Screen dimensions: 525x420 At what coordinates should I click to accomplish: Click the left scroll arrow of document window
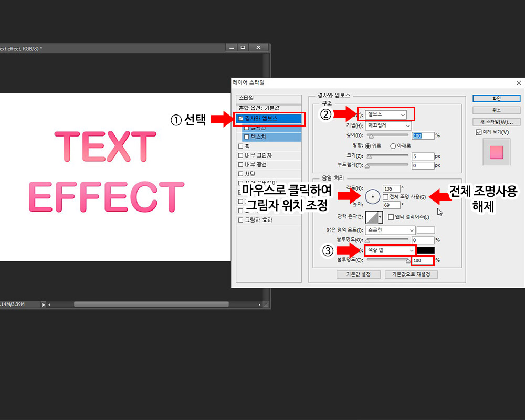[x=49, y=304]
